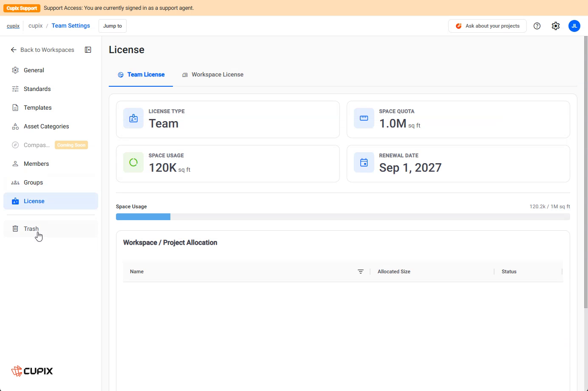Click the Trash bin icon
The image size is (588, 391).
15,229
